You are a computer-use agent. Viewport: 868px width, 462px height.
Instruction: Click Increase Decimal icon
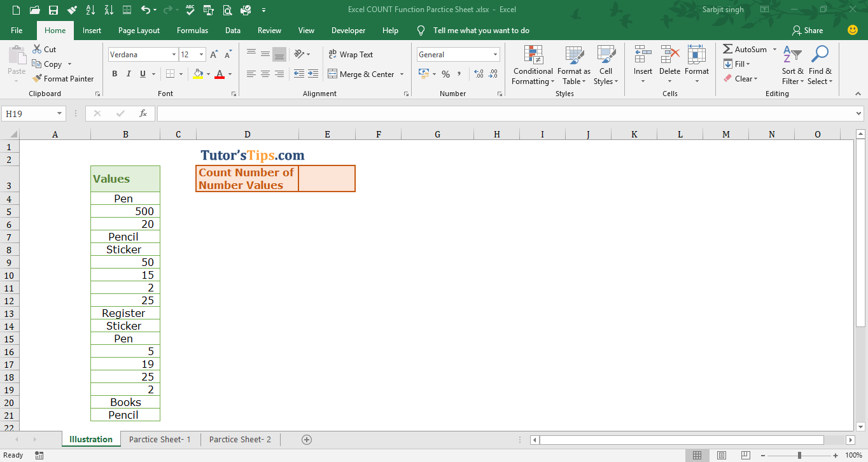click(x=479, y=74)
